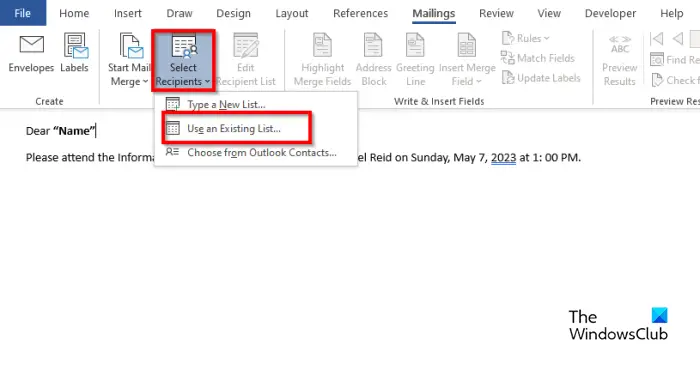This screenshot has width=700, height=369.
Task: Choose from Outlook Contacts menu item
Action: 256,153
